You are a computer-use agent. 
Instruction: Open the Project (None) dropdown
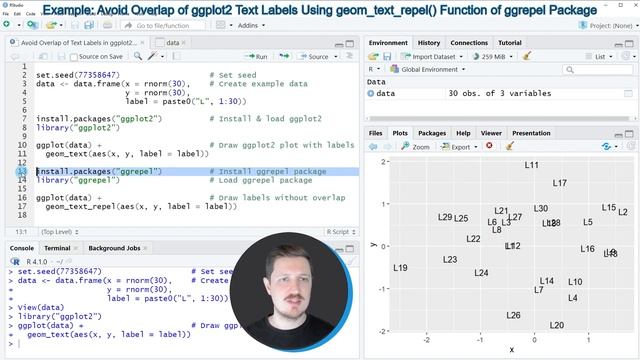(608, 25)
